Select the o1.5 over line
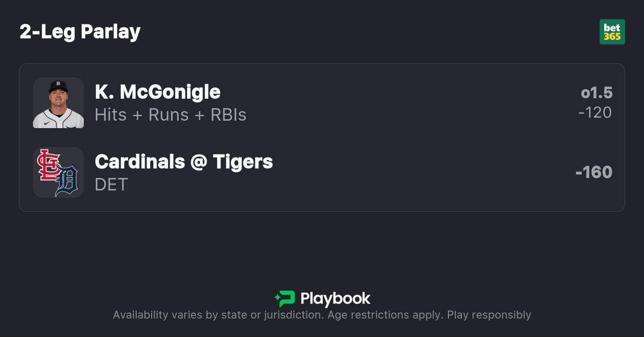The height and width of the screenshot is (337, 644). click(597, 93)
